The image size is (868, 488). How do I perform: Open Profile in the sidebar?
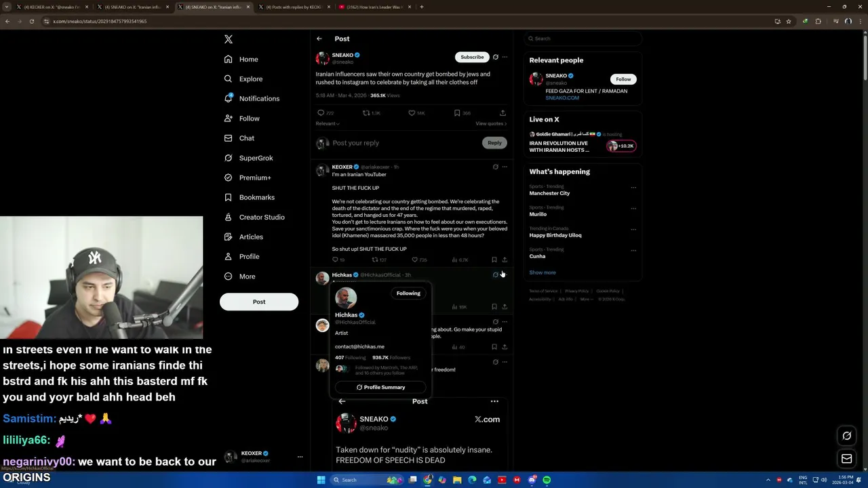coord(242,256)
